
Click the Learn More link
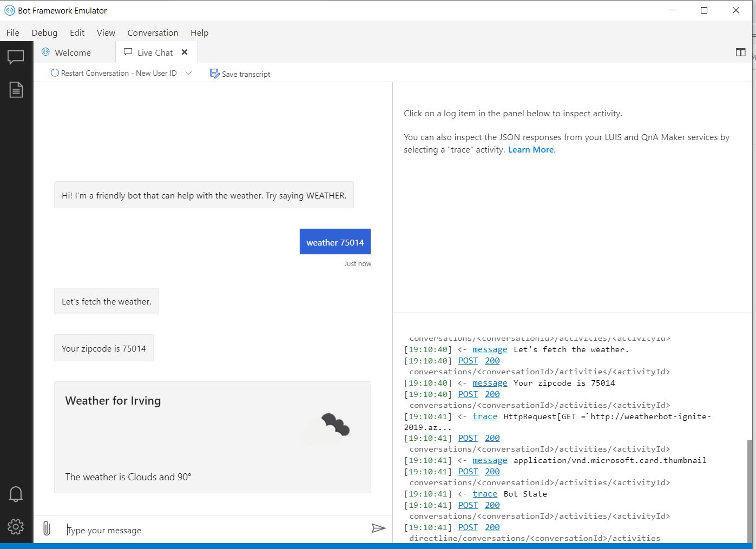coord(530,149)
